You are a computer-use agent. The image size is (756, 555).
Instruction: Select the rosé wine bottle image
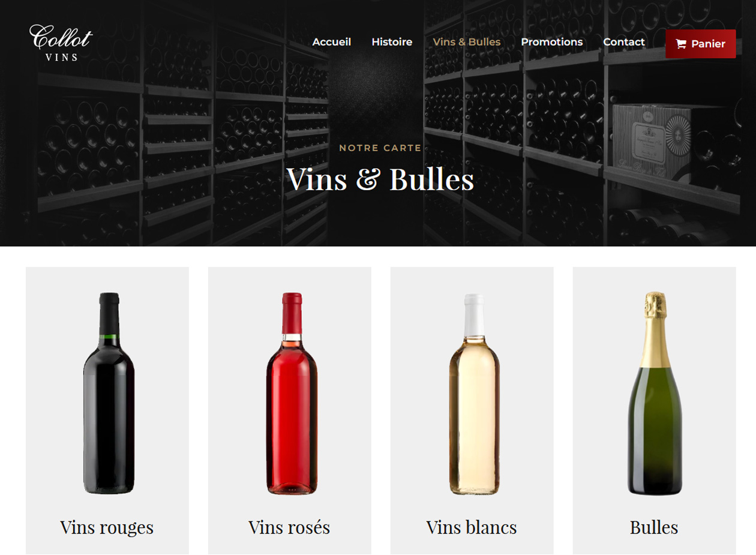(291, 394)
